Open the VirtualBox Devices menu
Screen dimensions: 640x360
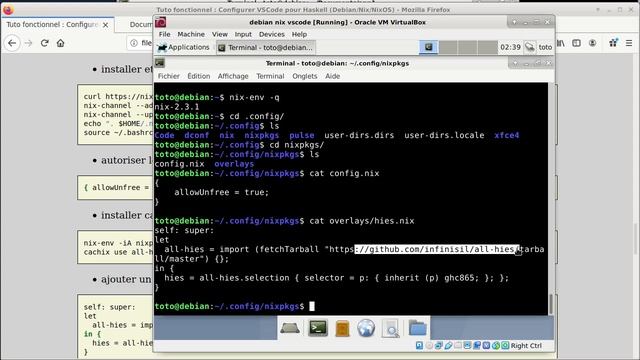click(x=271, y=34)
